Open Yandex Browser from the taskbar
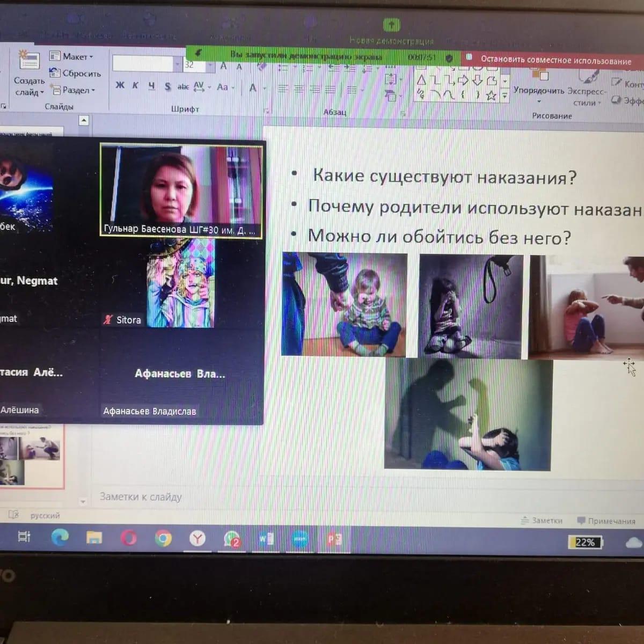The image size is (644, 644). (x=197, y=538)
